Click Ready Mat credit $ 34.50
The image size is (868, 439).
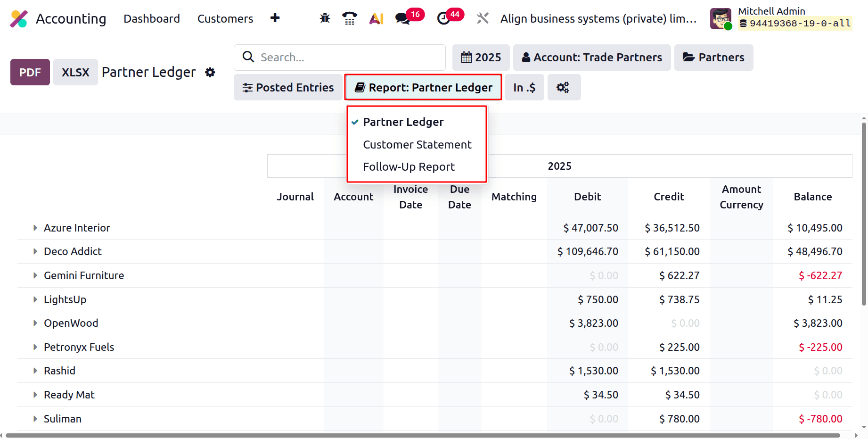point(682,395)
